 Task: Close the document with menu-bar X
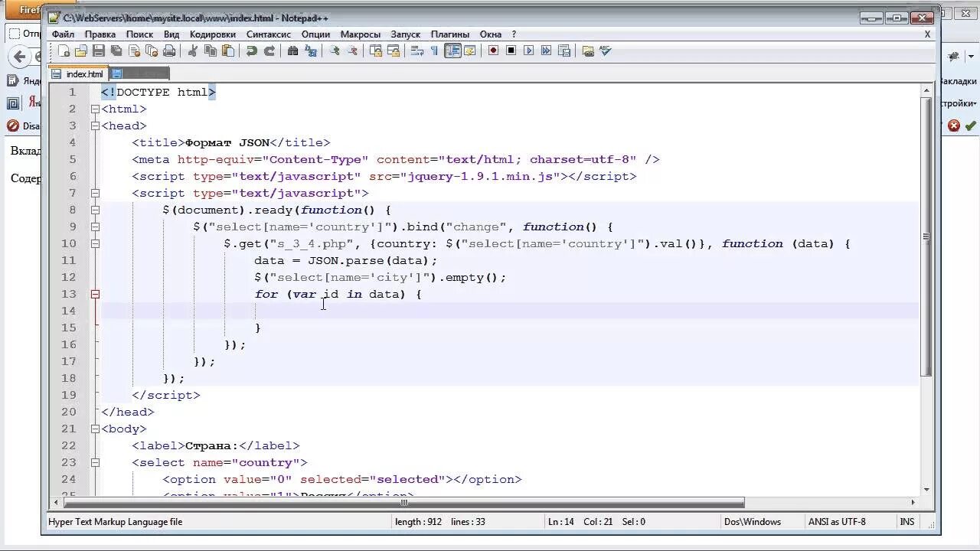coord(927,34)
